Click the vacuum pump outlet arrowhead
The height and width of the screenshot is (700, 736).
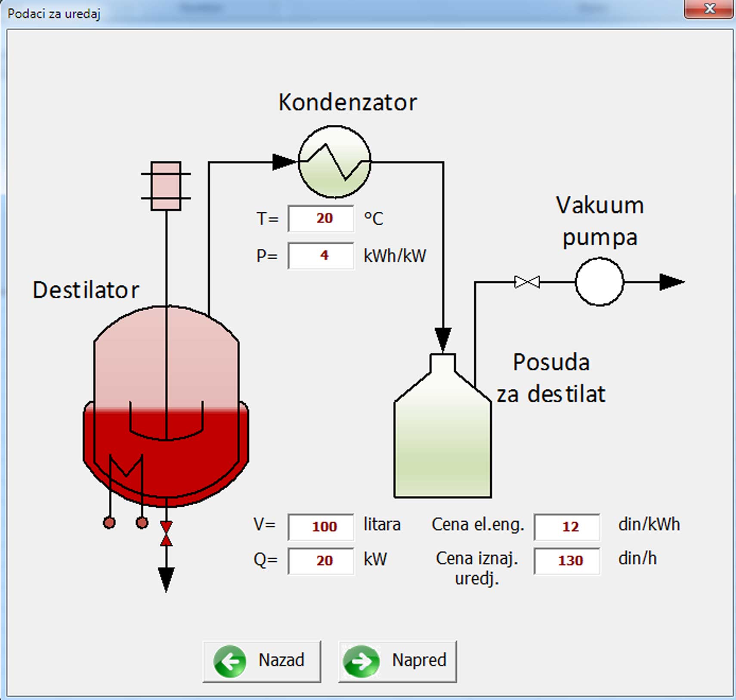coord(671,282)
